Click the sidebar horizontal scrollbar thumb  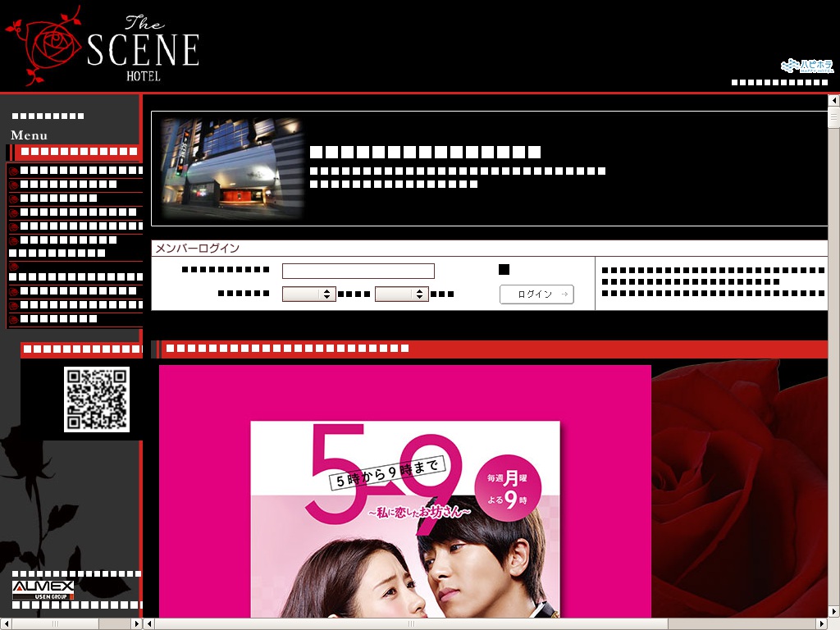[55, 623]
